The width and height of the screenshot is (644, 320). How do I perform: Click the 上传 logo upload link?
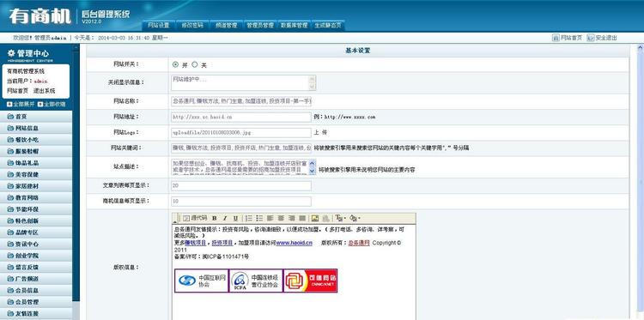click(320, 132)
